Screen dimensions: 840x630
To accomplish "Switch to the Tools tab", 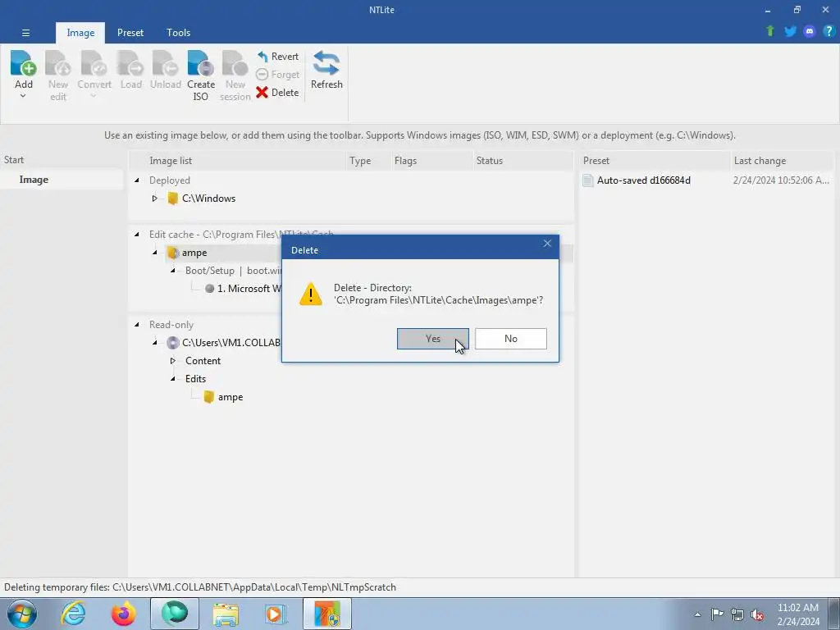I will 178,33.
